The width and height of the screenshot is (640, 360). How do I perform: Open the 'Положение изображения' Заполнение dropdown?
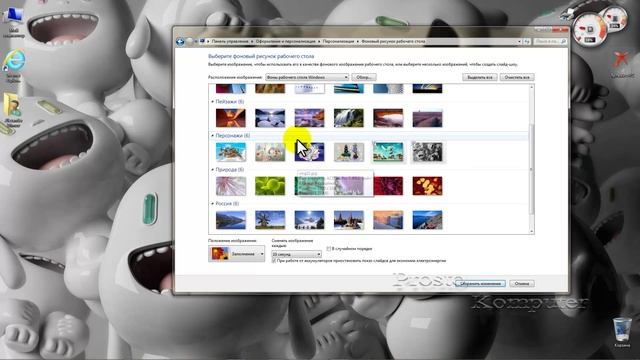(x=236, y=253)
